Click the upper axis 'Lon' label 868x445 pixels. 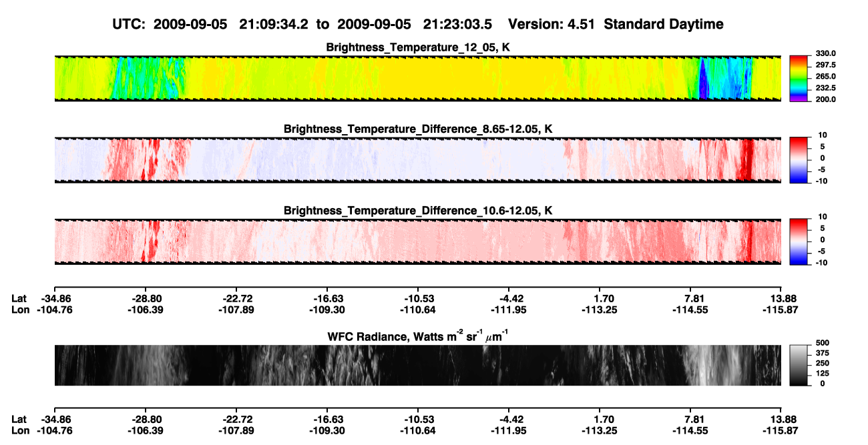tap(20, 310)
